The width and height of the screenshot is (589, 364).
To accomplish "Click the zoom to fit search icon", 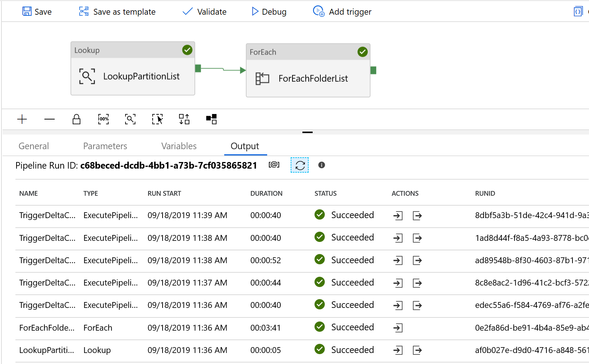I will pos(130,119).
